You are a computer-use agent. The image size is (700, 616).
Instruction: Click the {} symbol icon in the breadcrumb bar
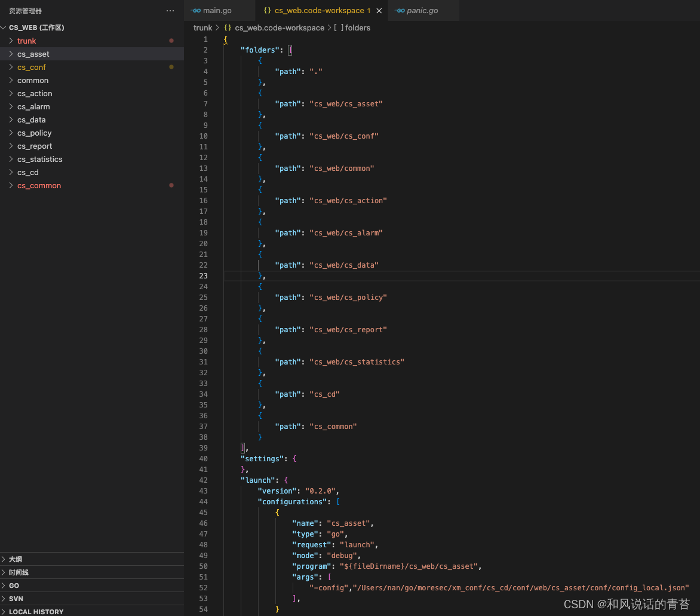tap(227, 27)
